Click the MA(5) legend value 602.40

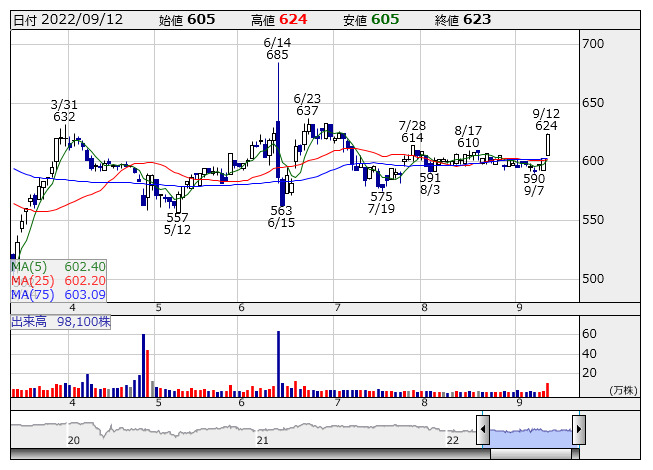tap(85, 266)
